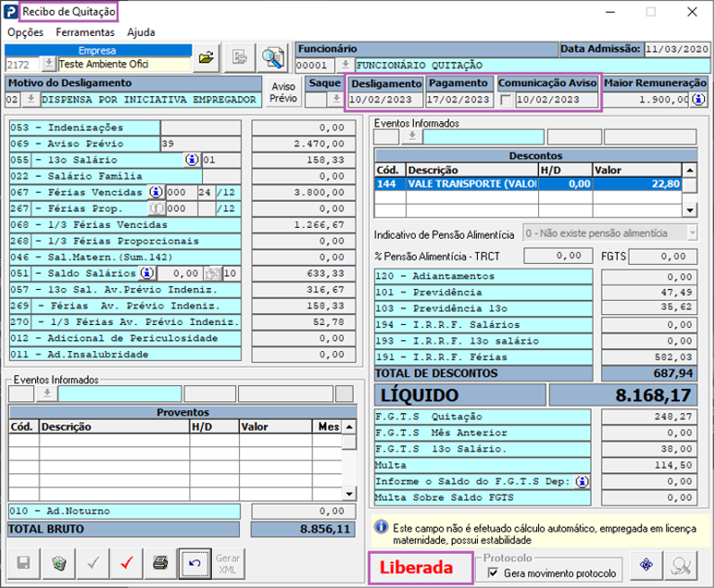Viewport: 714px width, 588px height.
Task: Open the Empresa folder browse icon
Action: click(207, 57)
